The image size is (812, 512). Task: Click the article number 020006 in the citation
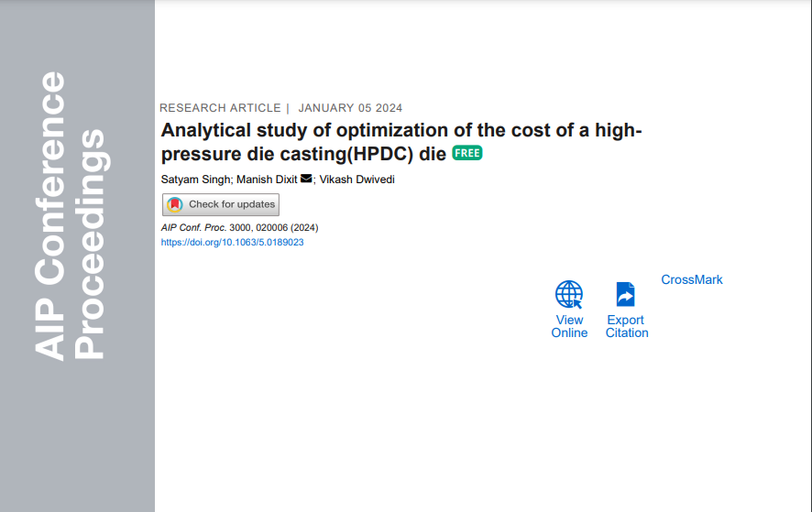click(272, 227)
